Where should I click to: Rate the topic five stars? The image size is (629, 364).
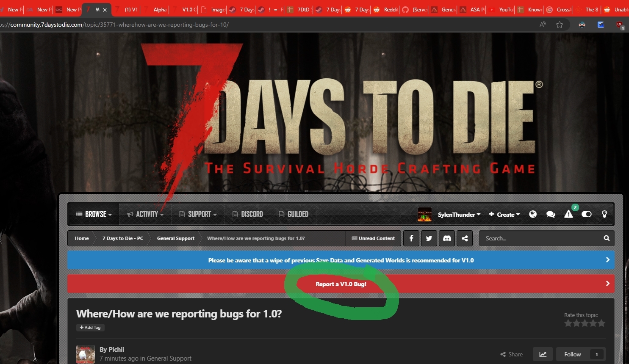[601, 323]
